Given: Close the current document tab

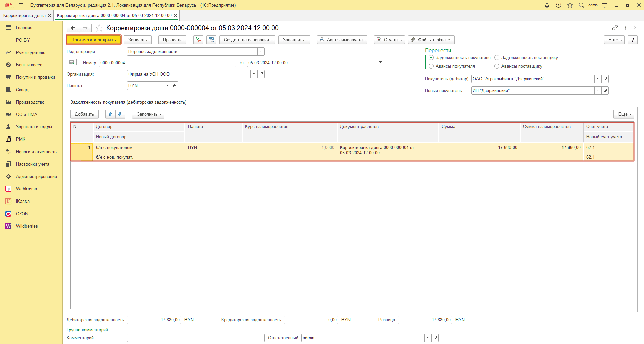Looking at the screenshot, I should [175, 15].
